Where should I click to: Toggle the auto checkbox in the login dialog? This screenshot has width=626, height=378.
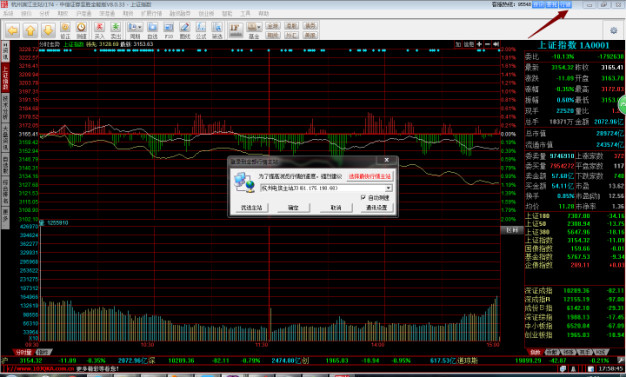[x=363, y=197]
